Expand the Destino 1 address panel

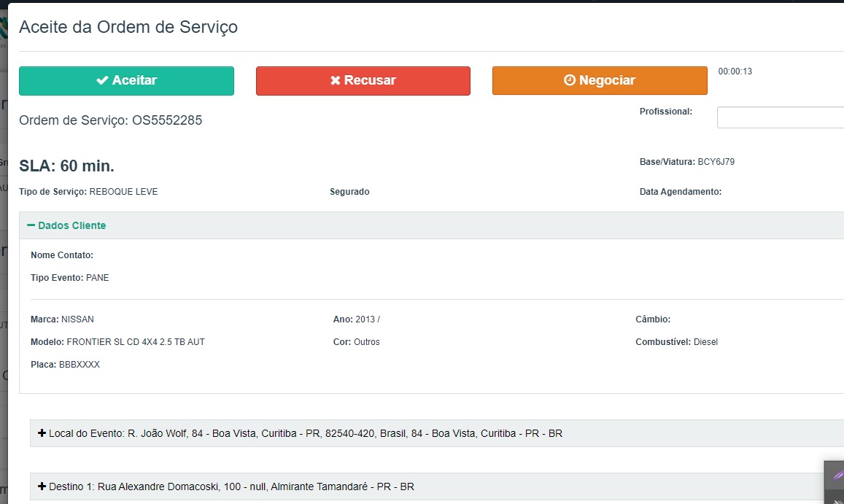[231, 486]
